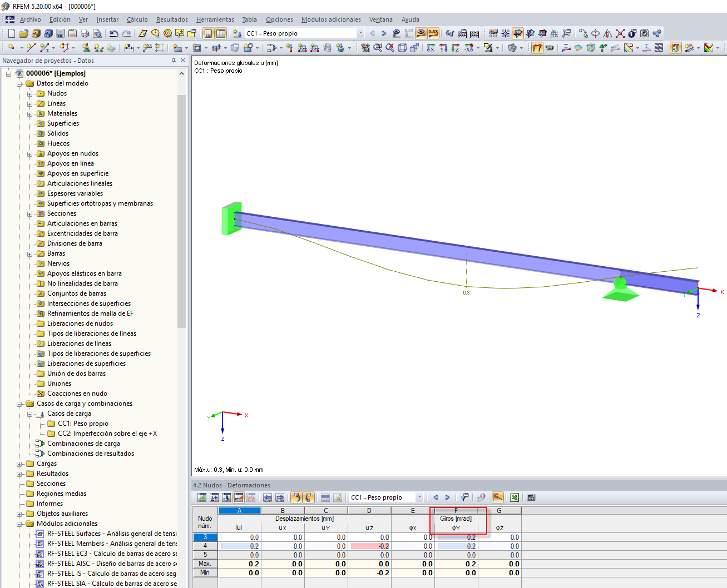727x588 pixels.
Task: Go to next load case in table toolbar
Action: 447,497
